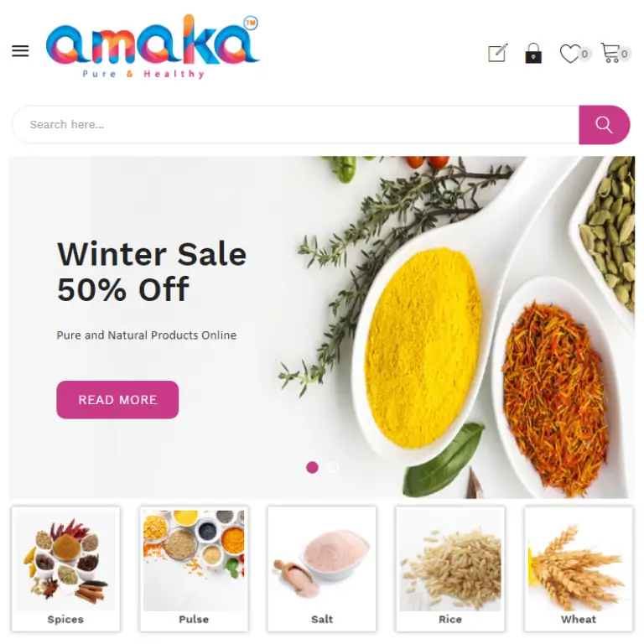Open the Spices category card
The image size is (644, 644).
tap(65, 569)
